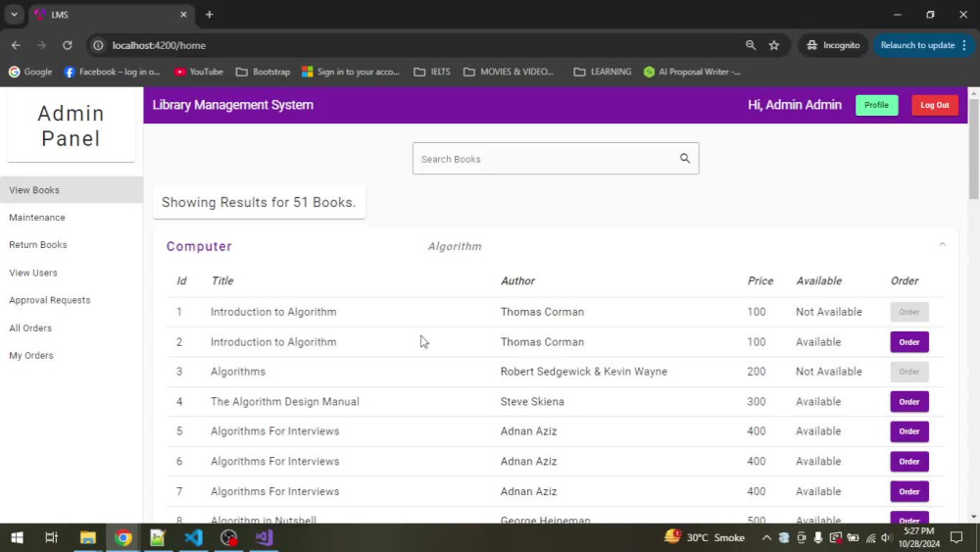Order The Algorithm Design Manual
The width and height of the screenshot is (980, 552).
(x=908, y=401)
